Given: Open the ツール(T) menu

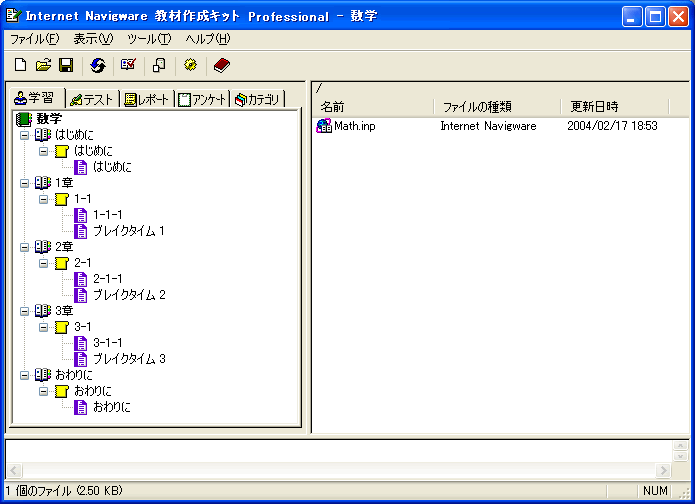Looking at the screenshot, I should [x=149, y=39].
